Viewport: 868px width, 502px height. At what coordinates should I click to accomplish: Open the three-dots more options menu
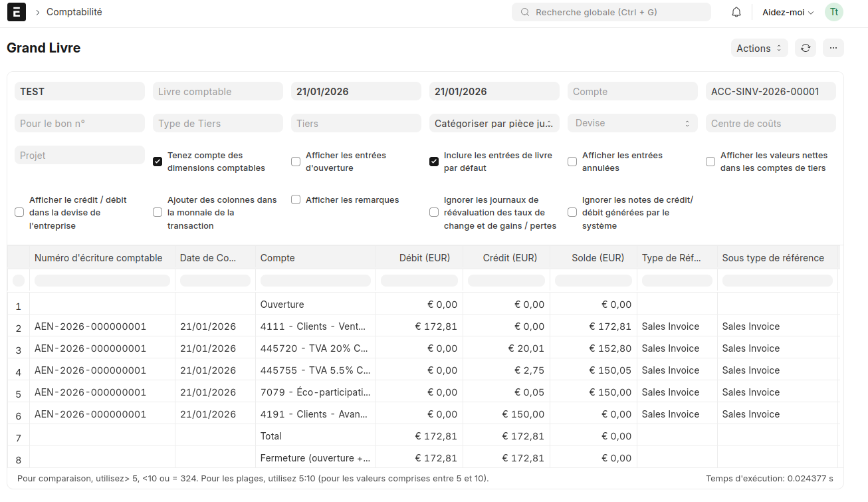[833, 48]
